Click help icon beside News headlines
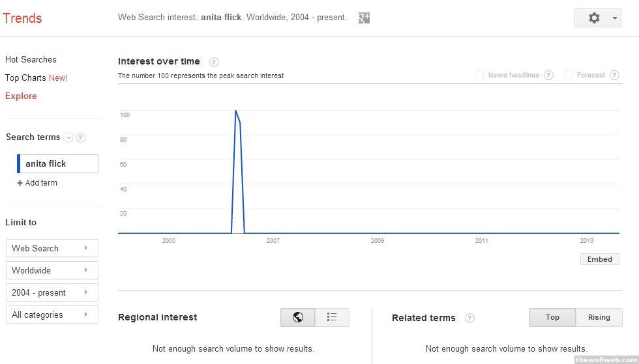The width and height of the screenshot is (639, 364). [548, 75]
